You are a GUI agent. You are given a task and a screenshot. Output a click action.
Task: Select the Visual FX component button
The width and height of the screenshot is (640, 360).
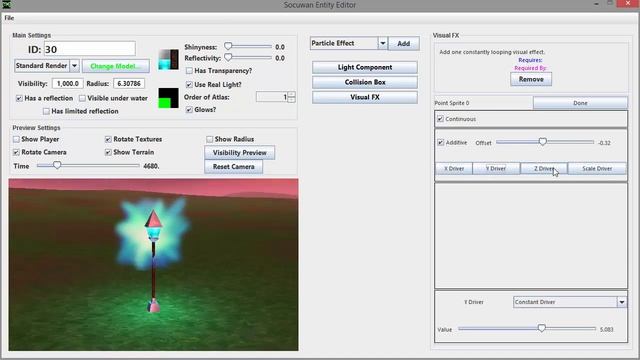pyautogui.click(x=364, y=97)
